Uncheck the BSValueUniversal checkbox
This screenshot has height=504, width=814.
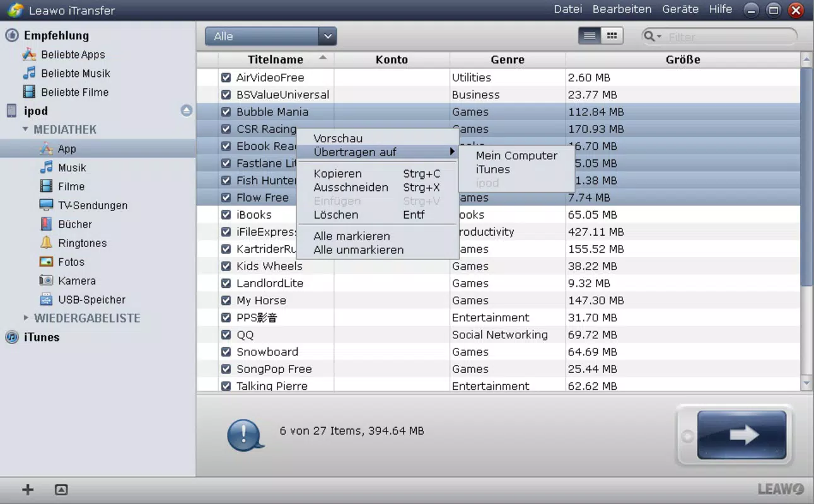pos(226,94)
